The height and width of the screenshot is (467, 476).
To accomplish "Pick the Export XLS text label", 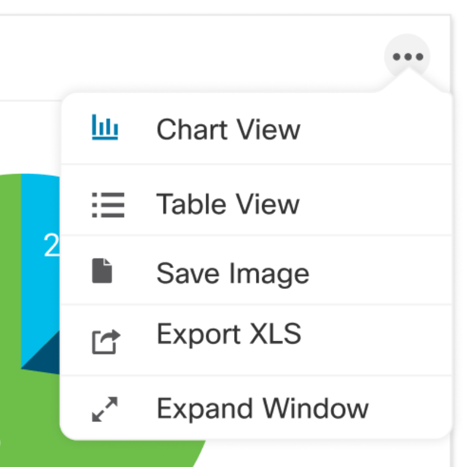I will pyautogui.click(x=229, y=334).
